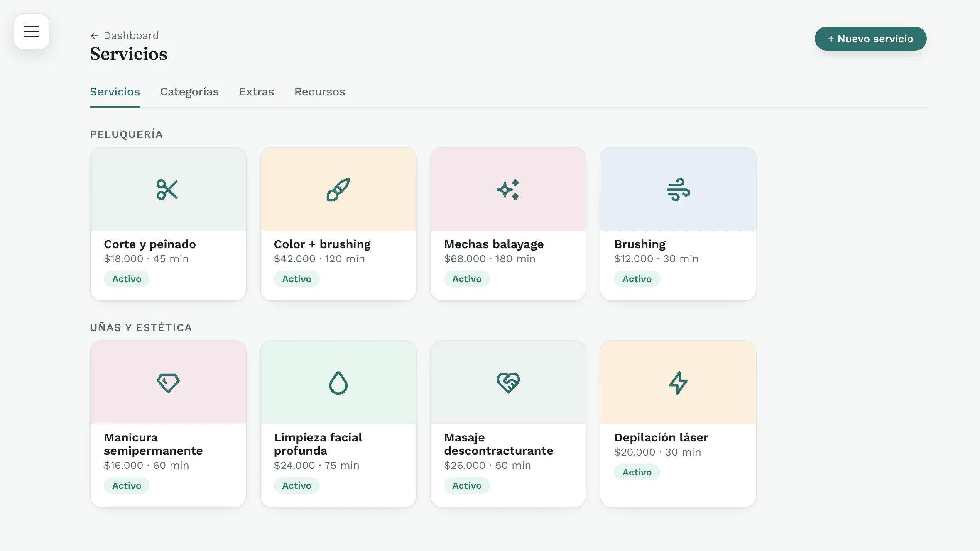Switch to the Categorías tab
Screen dimensions: 980x551
pyautogui.click(x=189, y=92)
